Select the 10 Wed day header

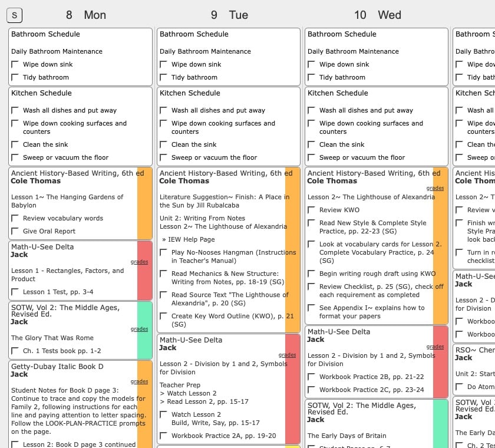point(378,15)
